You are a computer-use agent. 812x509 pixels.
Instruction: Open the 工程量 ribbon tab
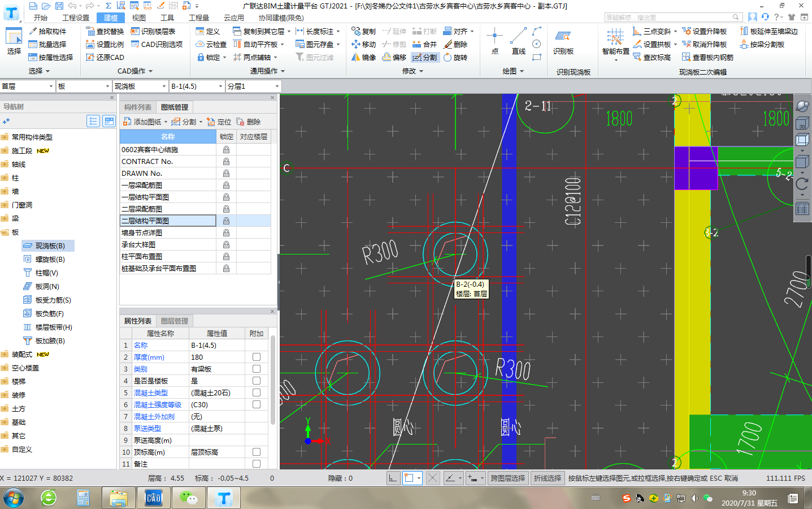click(x=199, y=18)
